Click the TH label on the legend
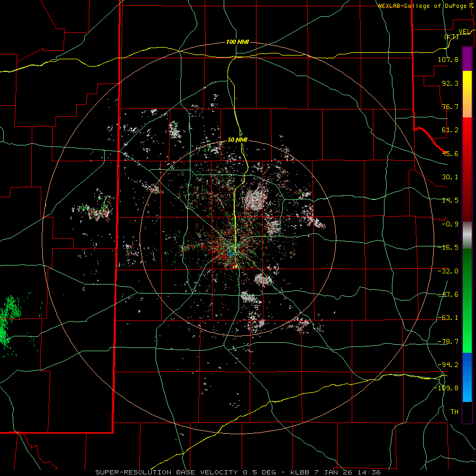 tap(454, 412)
